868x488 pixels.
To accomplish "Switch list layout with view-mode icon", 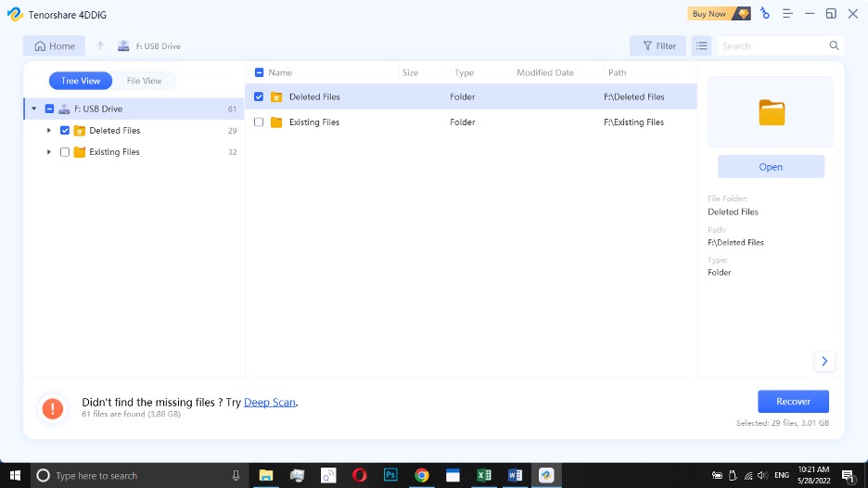I will point(701,46).
